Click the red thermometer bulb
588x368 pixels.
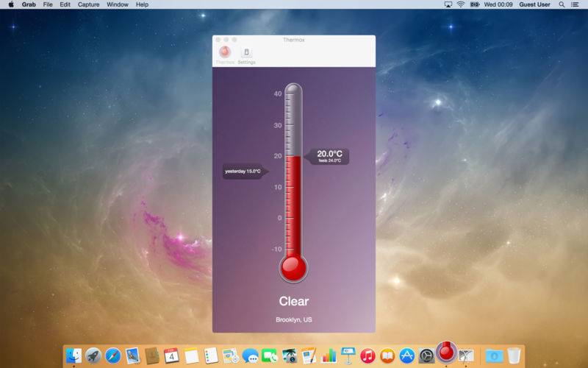point(293,269)
